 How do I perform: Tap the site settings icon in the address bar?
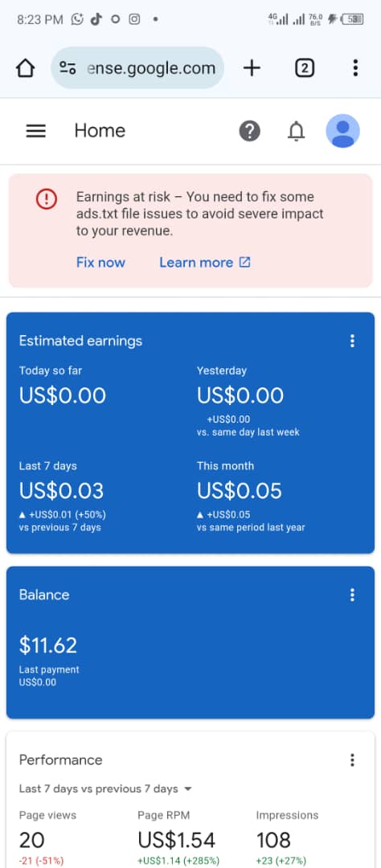click(x=68, y=68)
